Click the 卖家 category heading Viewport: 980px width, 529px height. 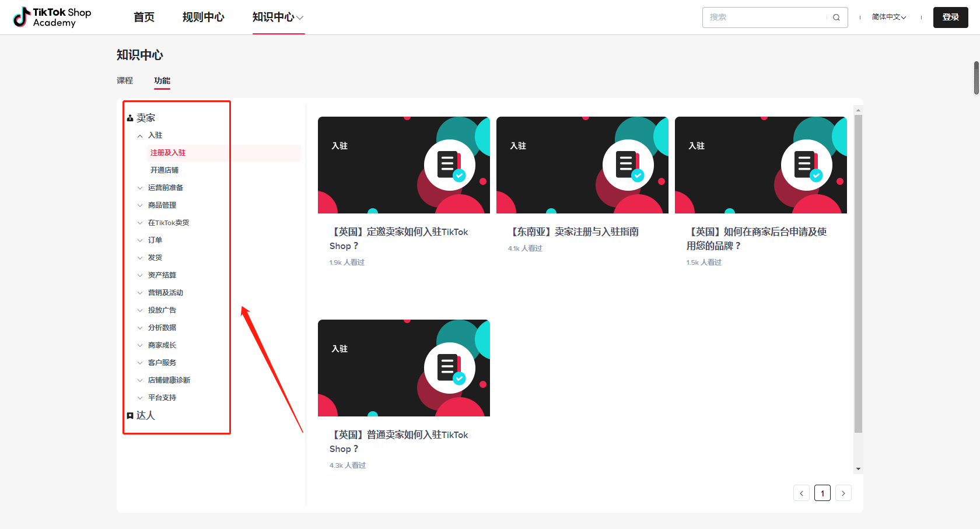[x=146, y=118]
